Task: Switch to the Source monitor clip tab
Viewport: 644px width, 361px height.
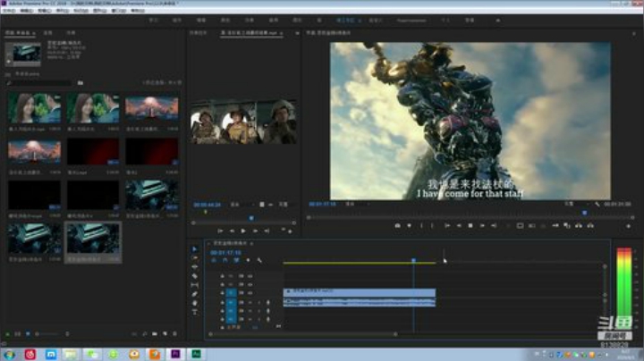Action: point(250,33)
